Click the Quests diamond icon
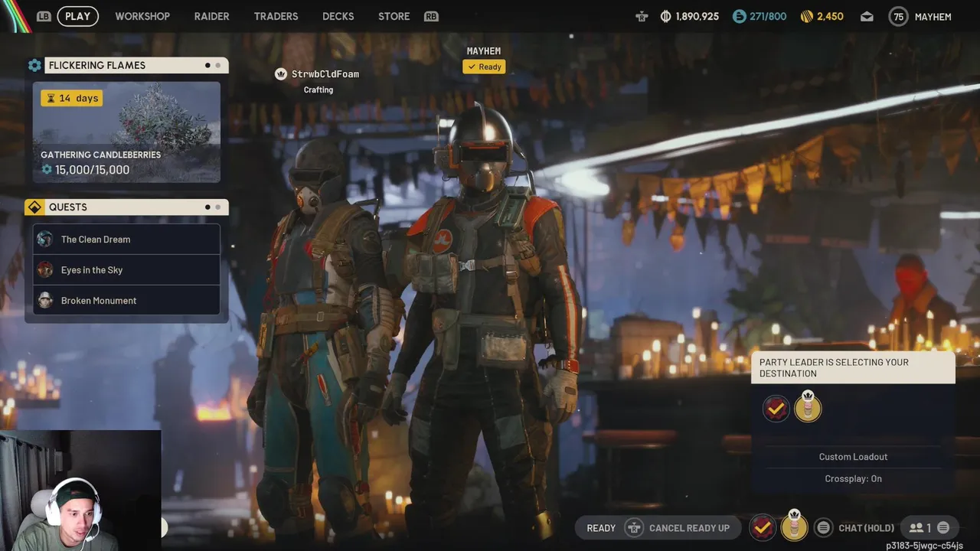The width and height of the screenshot is (980, 551). click(x=34, y=207)
